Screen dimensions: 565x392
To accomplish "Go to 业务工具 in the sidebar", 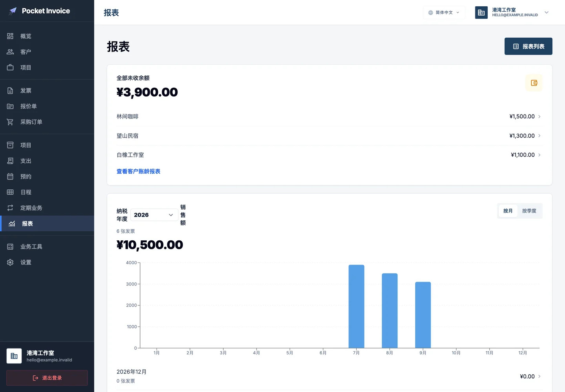I will [x=47, y=247].
